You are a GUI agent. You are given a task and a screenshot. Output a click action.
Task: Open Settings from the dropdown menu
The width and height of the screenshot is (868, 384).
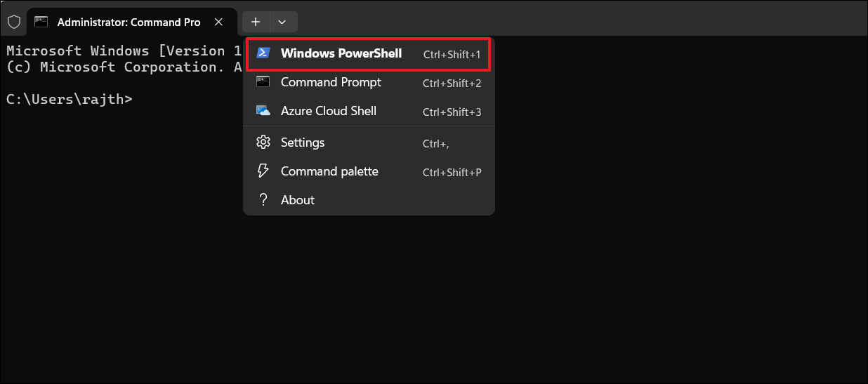click(x=303, y=143)
